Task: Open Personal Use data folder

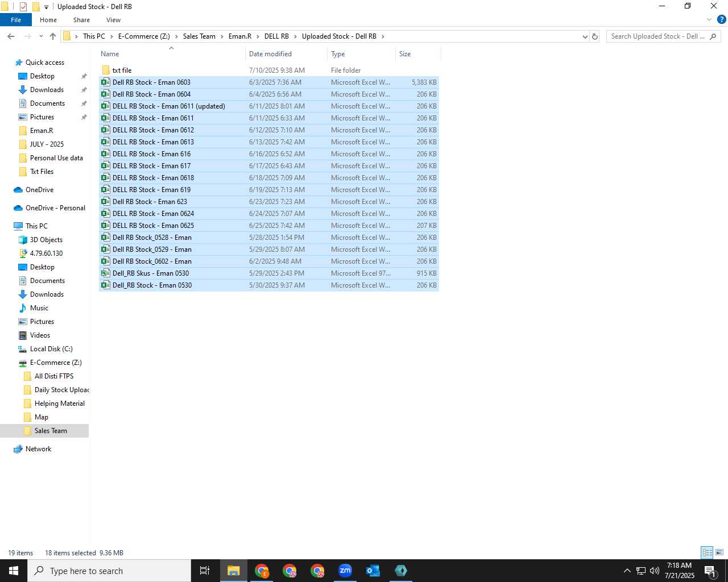Action: point(56,158)
